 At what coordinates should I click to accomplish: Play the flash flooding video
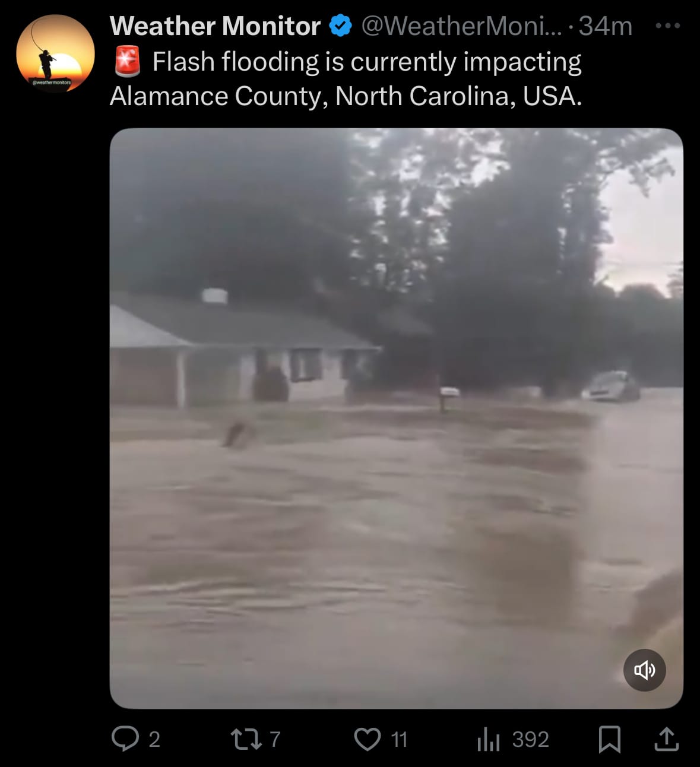point(396,418)
